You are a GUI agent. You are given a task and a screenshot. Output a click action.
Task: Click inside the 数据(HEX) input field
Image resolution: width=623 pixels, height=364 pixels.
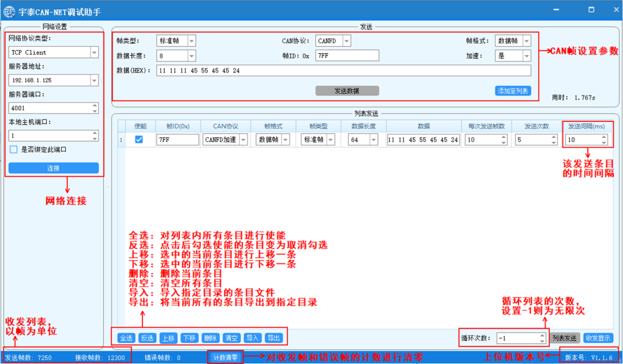[346, 70]
